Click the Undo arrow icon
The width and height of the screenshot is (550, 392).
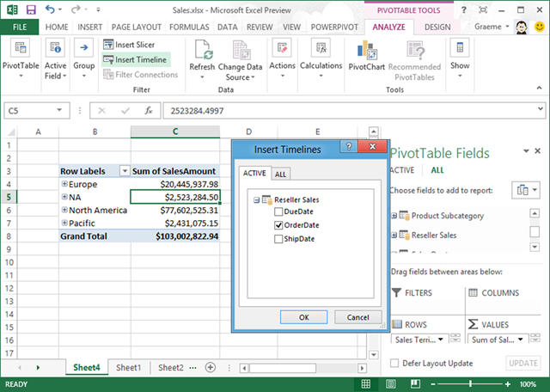[50, 9]
